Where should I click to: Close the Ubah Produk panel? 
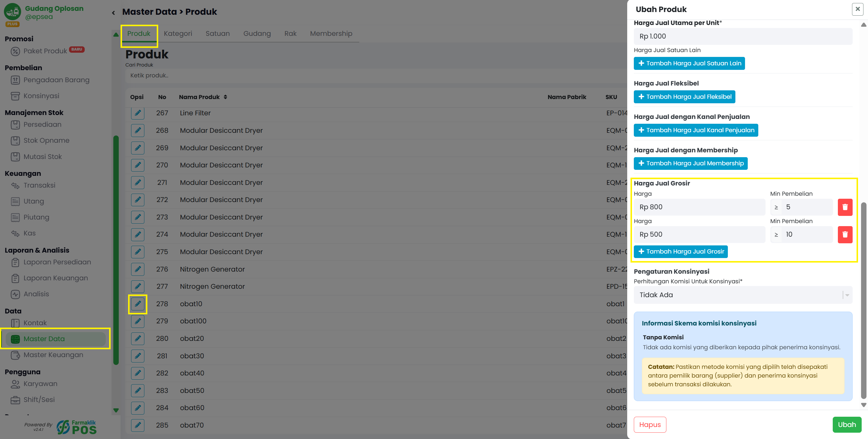857,9
